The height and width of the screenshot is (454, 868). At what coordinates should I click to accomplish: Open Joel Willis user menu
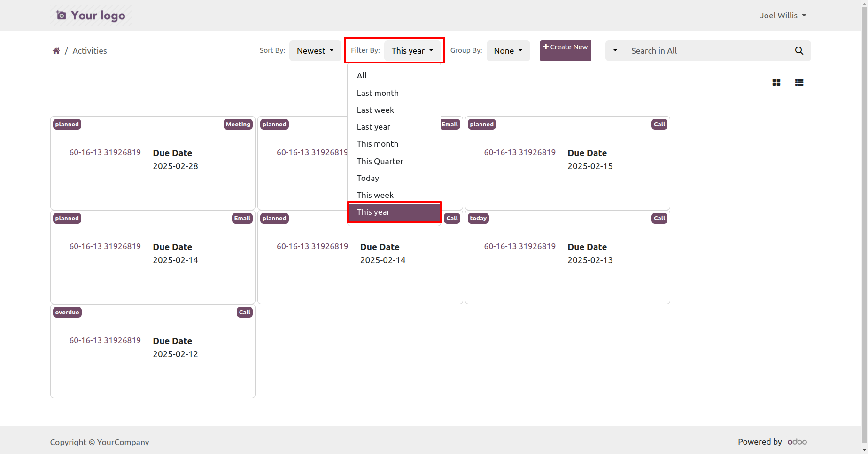(783, 16)
